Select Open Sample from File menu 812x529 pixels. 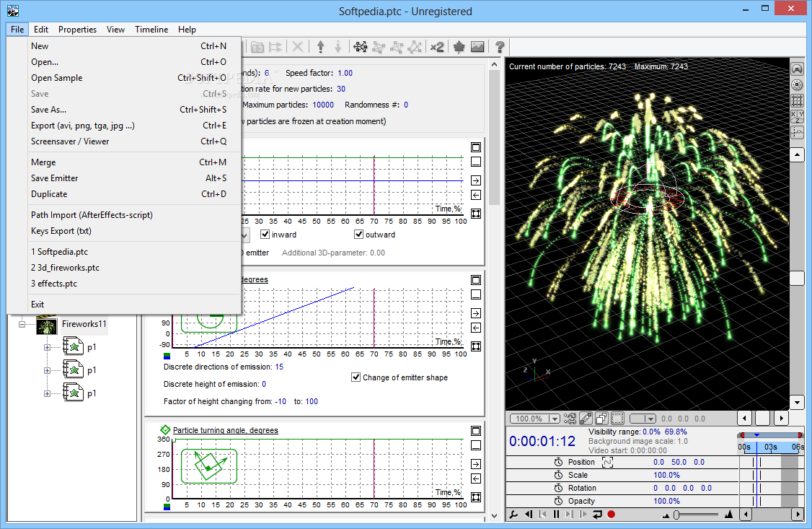pyautogui.click(x=56, y=78)
